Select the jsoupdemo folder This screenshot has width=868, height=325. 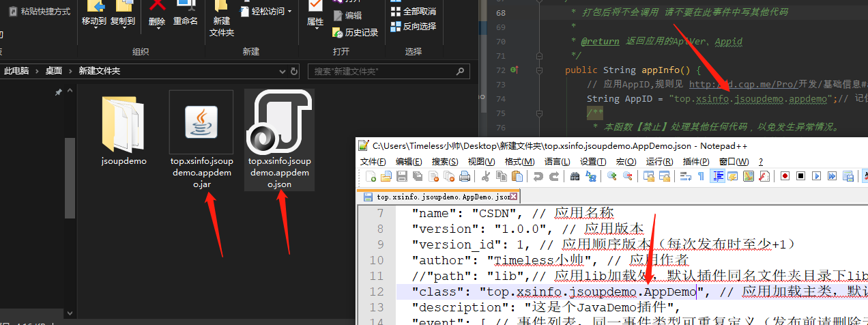coord(123,130)
